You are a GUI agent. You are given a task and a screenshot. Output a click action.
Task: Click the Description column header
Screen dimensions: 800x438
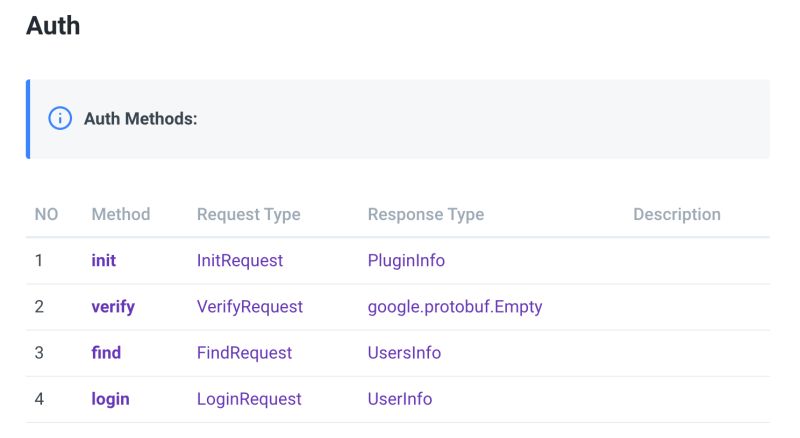point(677,214)
